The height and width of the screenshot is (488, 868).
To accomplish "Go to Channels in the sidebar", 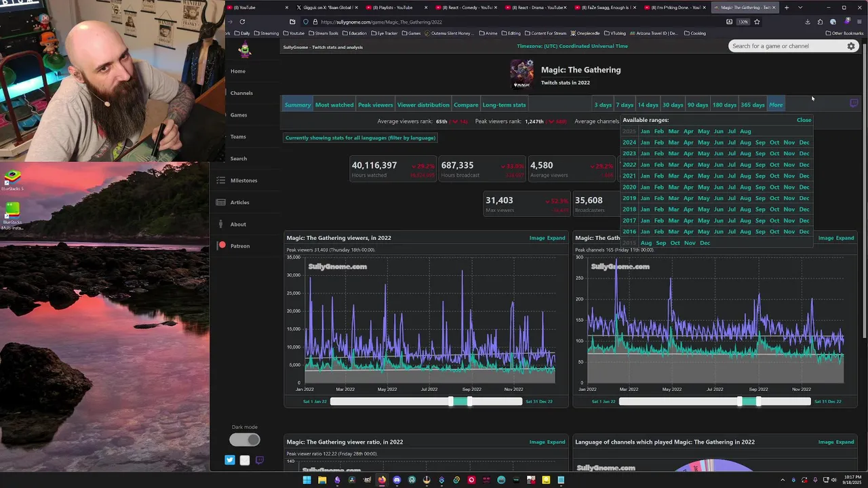I will (241, 93).
